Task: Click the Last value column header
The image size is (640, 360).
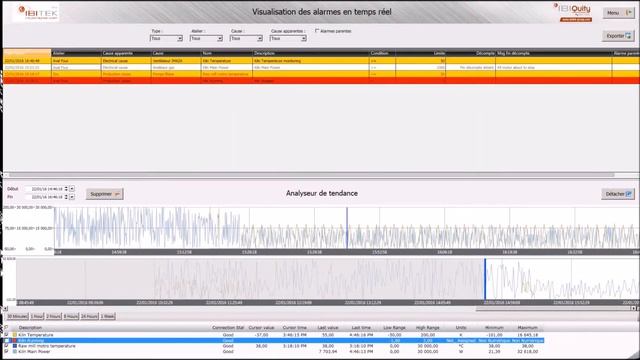Action: [328, 328]
